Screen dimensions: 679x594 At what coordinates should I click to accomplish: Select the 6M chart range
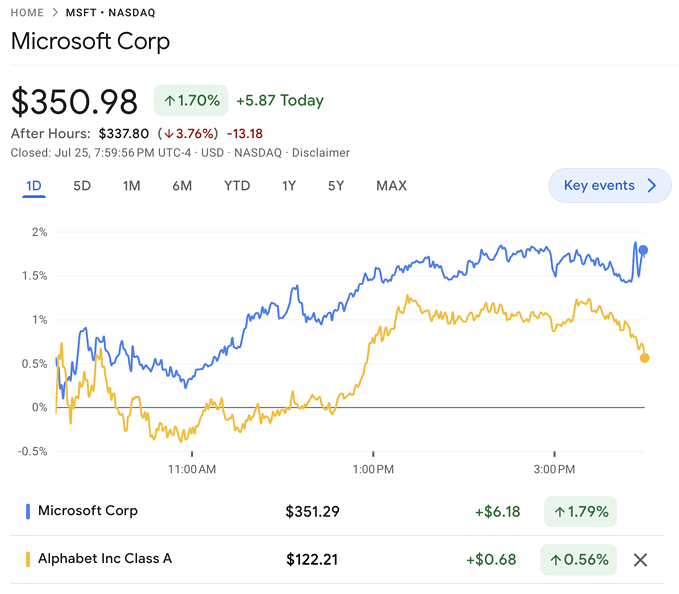tap(182, 186)
